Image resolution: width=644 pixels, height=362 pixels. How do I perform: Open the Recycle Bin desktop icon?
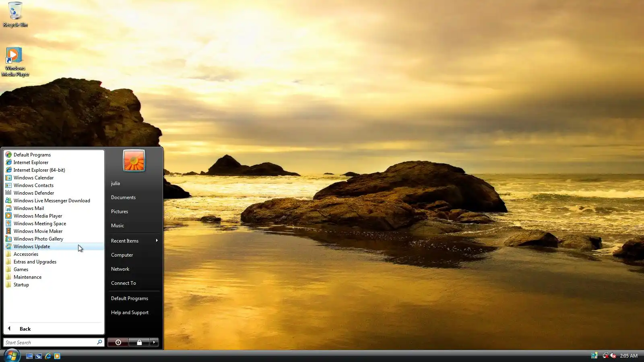pyautogui.click(x=15, y=14)
